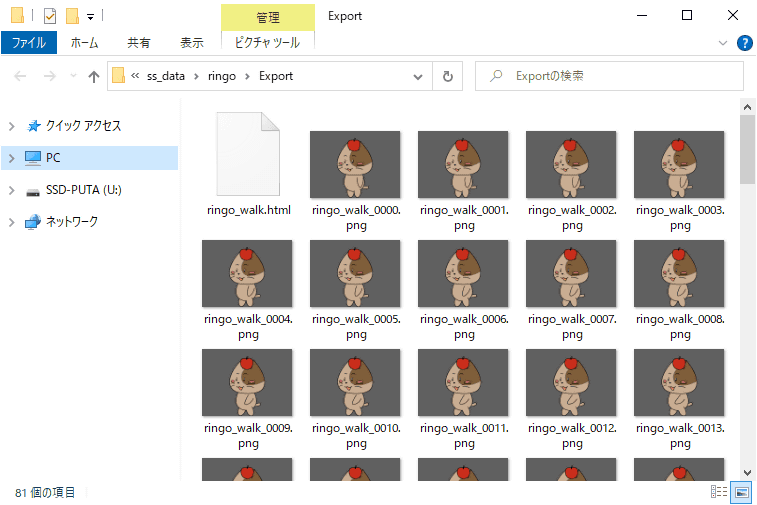
Task: Click the Export breadcrumb
Action: pos(276,76)
